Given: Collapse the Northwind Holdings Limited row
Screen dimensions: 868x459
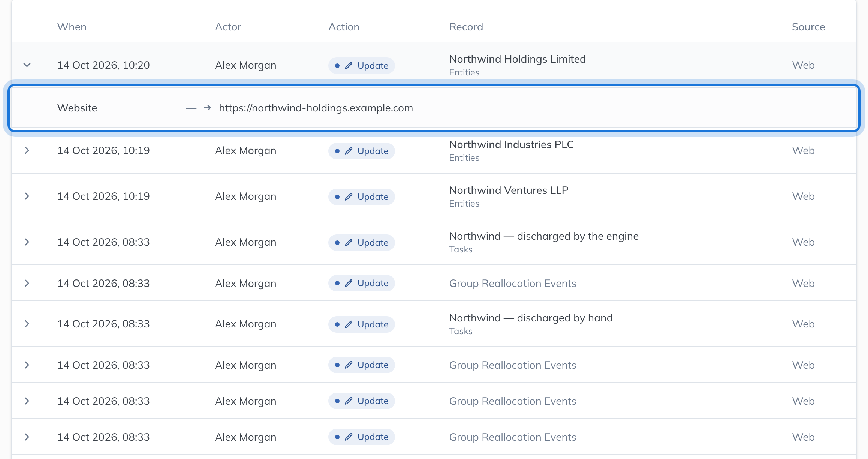Looking at the screenshot, I should tap(27, 65).
